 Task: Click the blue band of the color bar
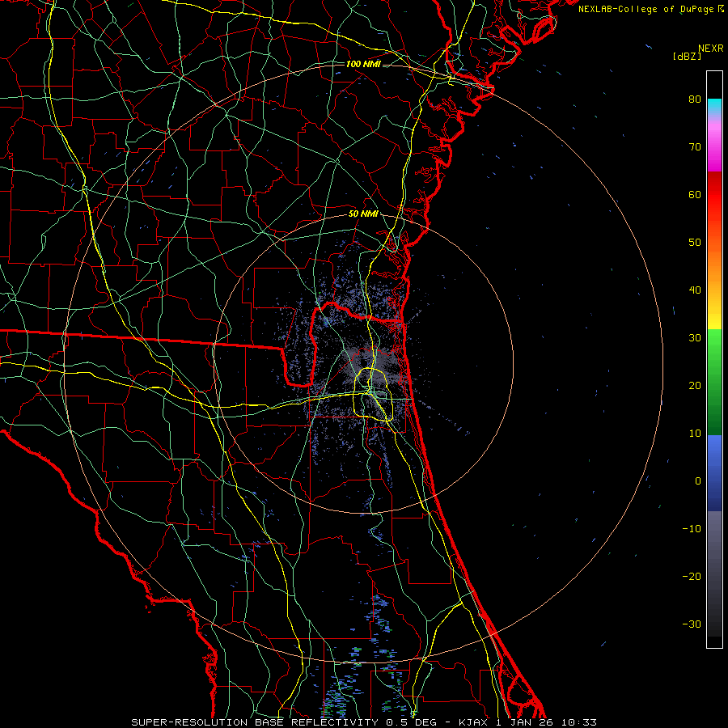(x=714, y=473)
